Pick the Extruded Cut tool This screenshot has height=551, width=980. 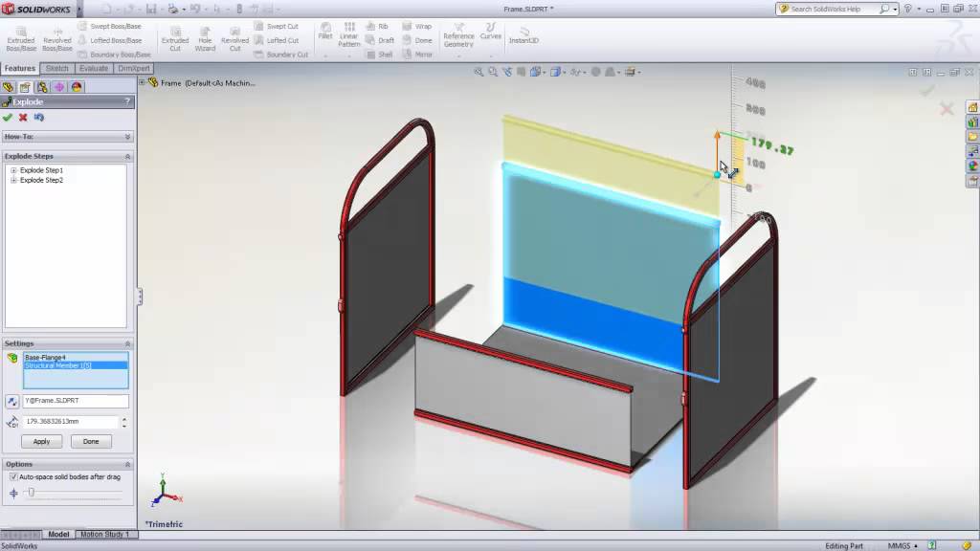[x=175, y=39]
